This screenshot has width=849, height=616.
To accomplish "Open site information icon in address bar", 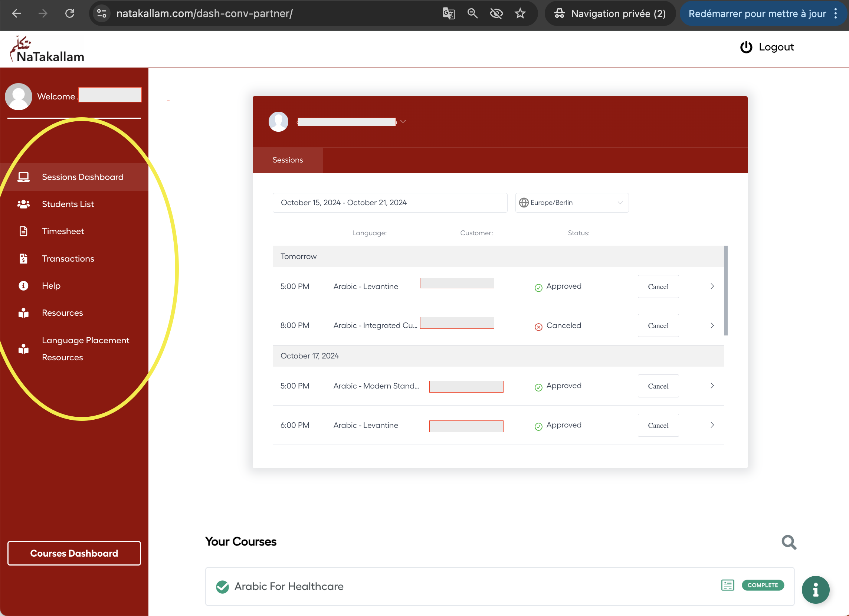I will click(101, 13).
